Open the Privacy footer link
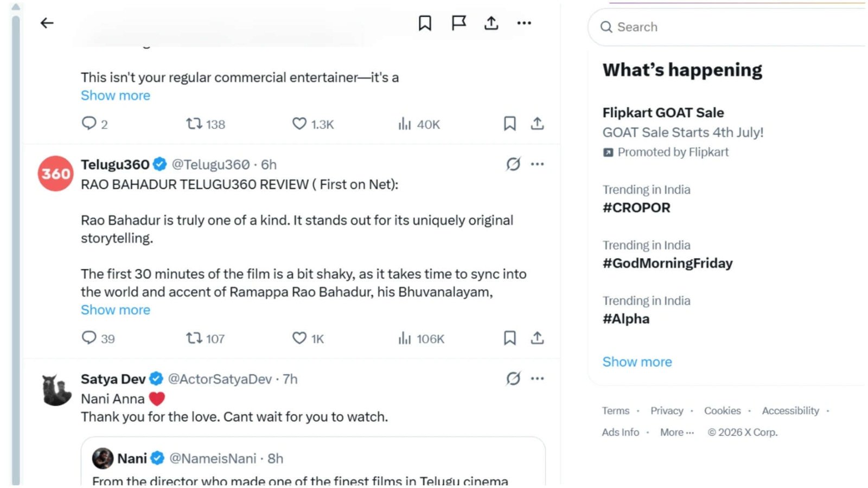This screenshot has height=488, width=868. (667, 410)
